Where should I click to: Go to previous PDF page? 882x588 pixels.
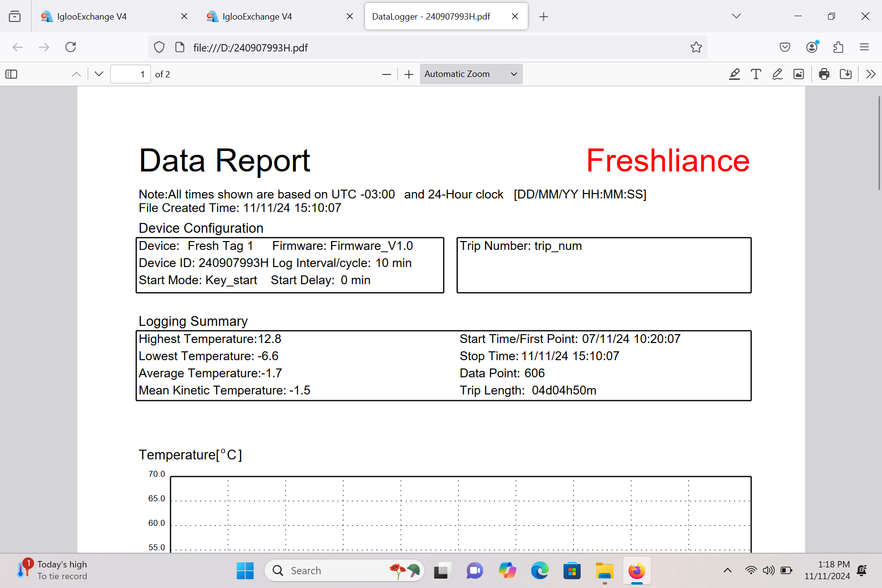click(76, 74)
